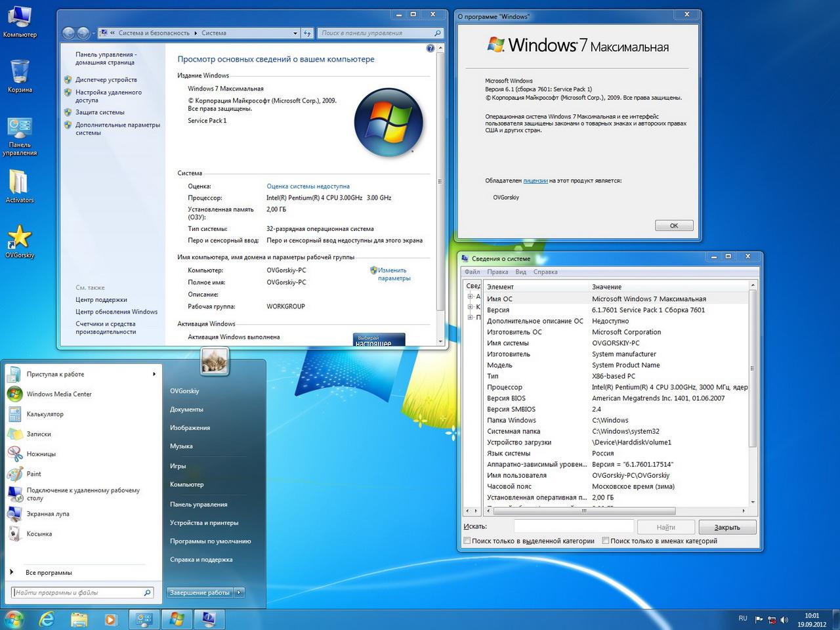Launch Windows Media Player from the taskbar
Image resolution: width=840 pixels, height=630 pixels.
tap(110, 619)
